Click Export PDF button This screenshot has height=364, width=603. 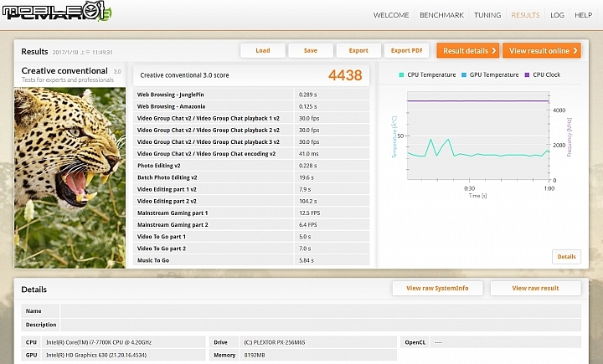(x=406, y=50)
